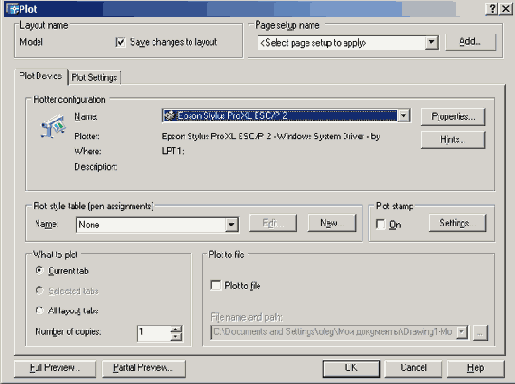Confirm with the OK button

[x=351, y=368]
